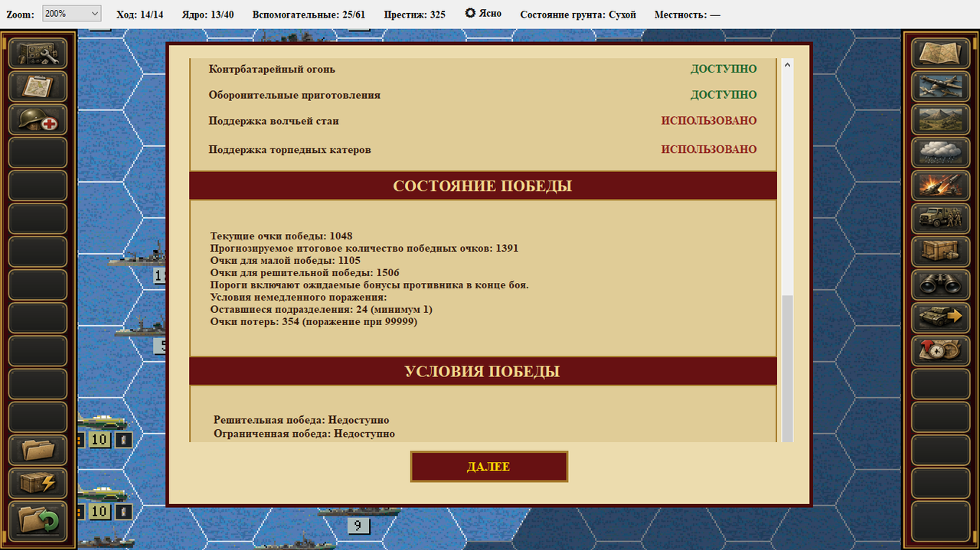Click the Оборонительные приготовления row label
The image size is (980, 550).
(294, 95)
